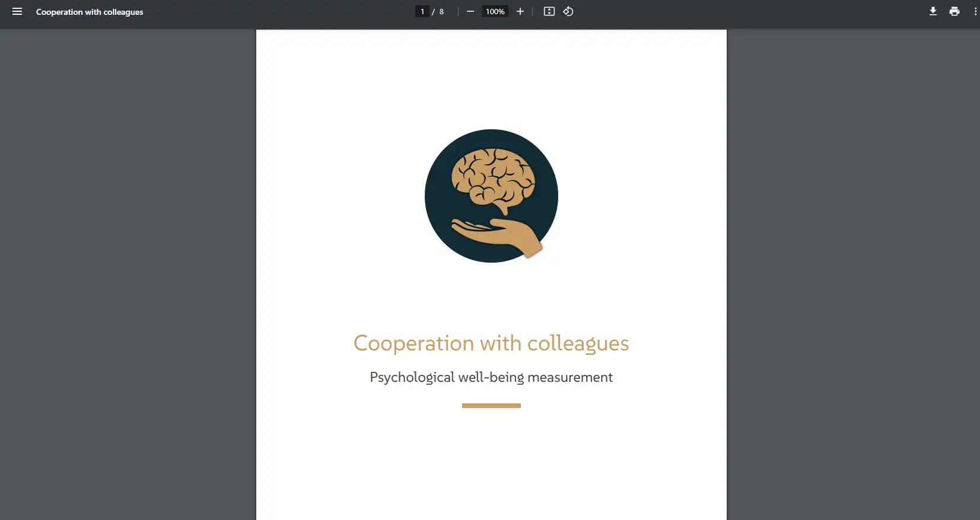Click the gold page heading text
This screenshot has height=520, width=980.
pyautogui.click(x=491, y=343)
